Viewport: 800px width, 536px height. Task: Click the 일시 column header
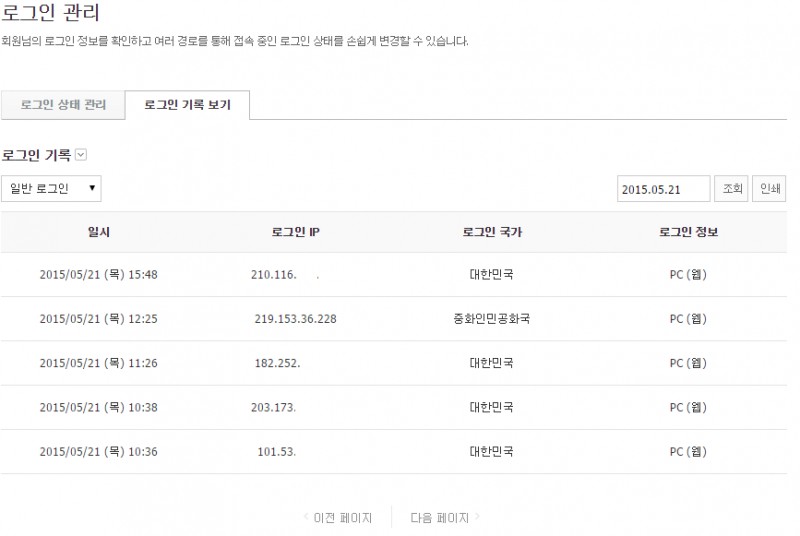point(99,232)
